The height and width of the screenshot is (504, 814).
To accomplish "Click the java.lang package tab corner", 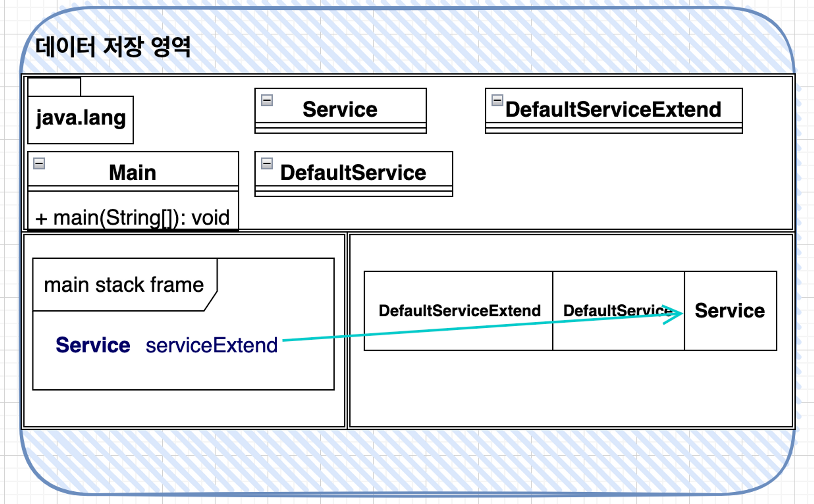I will tap(54, 87).
